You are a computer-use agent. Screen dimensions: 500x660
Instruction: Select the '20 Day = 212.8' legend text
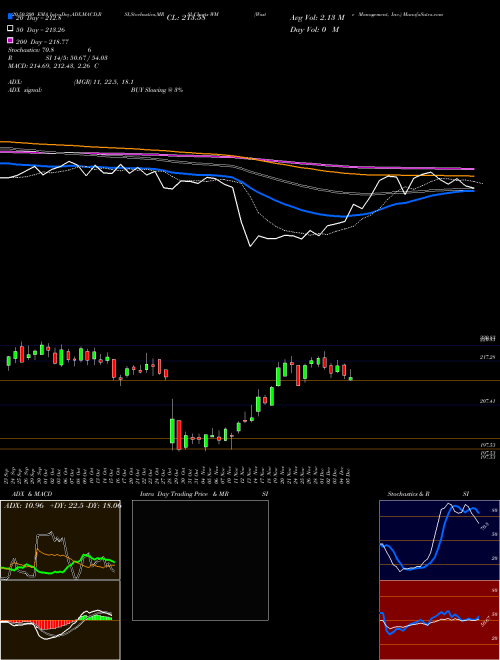coord(38,18)
